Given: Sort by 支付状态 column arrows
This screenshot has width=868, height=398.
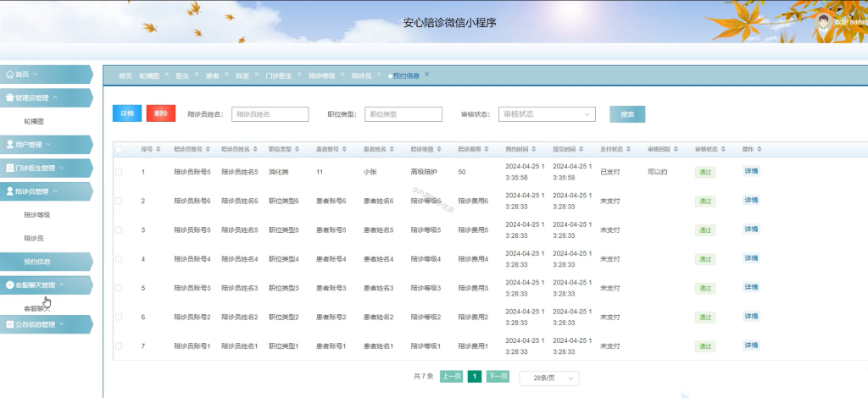Looking at the screenshot, I should pyautogui.click(x=628, y=149).
